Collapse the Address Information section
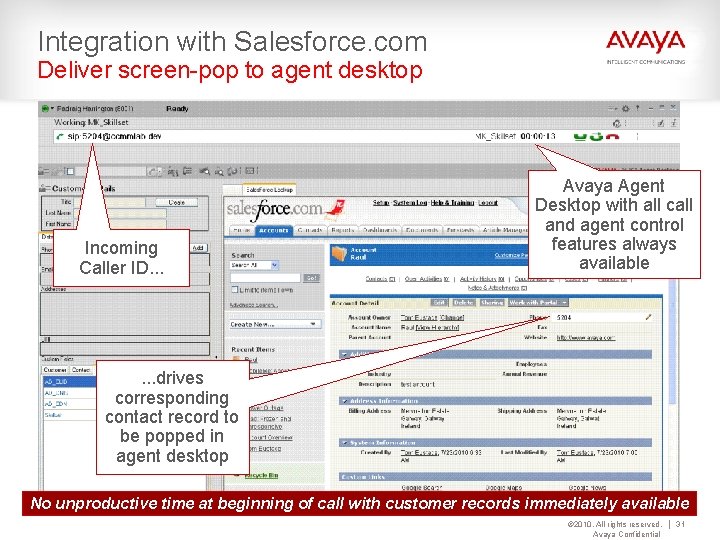This screenshot has height=540, width=720. [x=345, y=401]
